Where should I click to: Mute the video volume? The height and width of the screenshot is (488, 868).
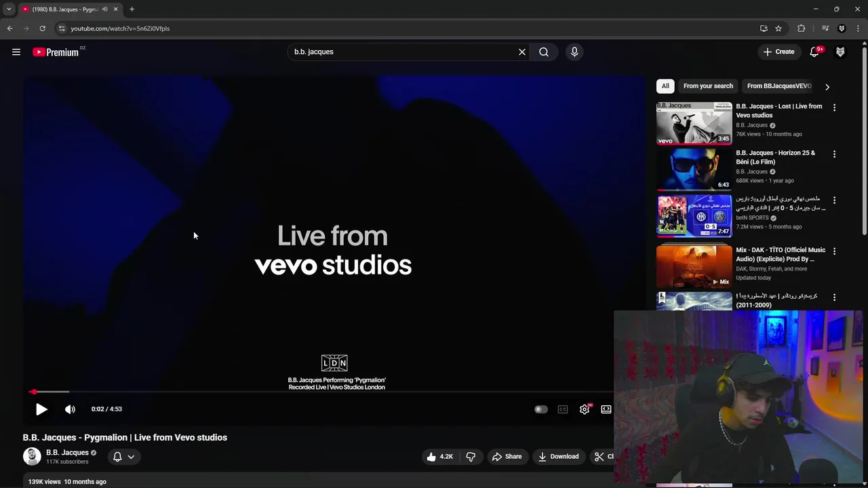[x=70, y=409]
